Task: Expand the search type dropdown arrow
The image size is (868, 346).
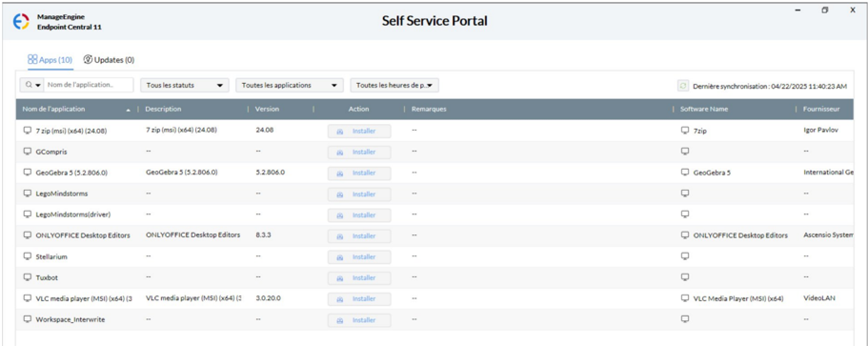Action: coord(38,86)
